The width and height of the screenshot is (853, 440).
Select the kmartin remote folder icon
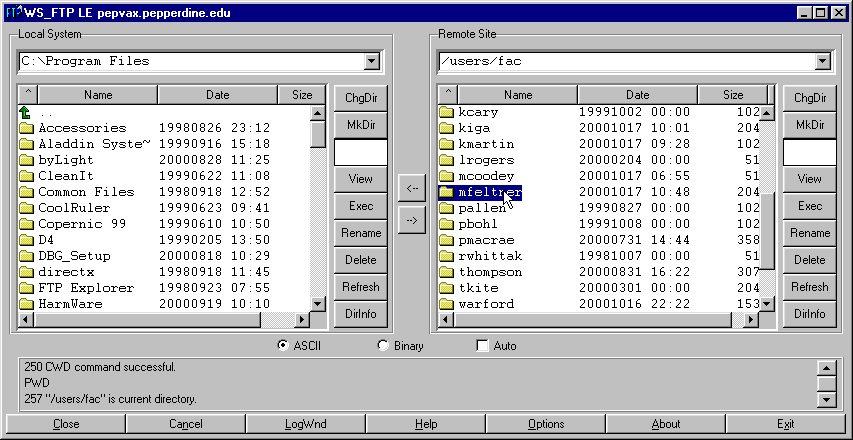pos(447,145)
